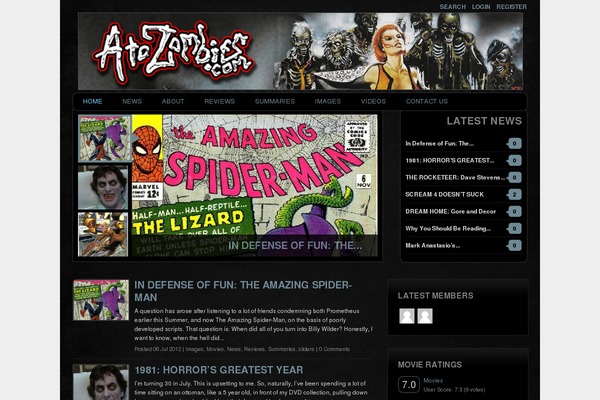The width and height of the screenshot is (600, 400).
Task: Open the Search link at top
Action: [452, 7]
